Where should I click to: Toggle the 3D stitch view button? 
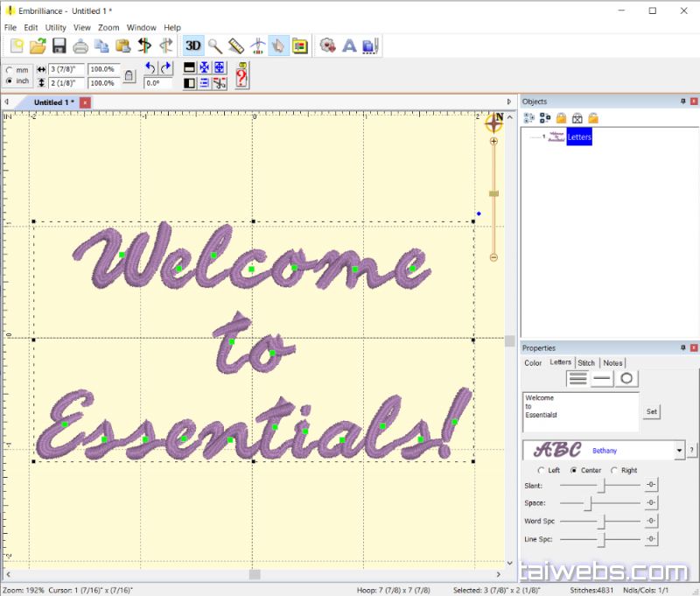193,46
